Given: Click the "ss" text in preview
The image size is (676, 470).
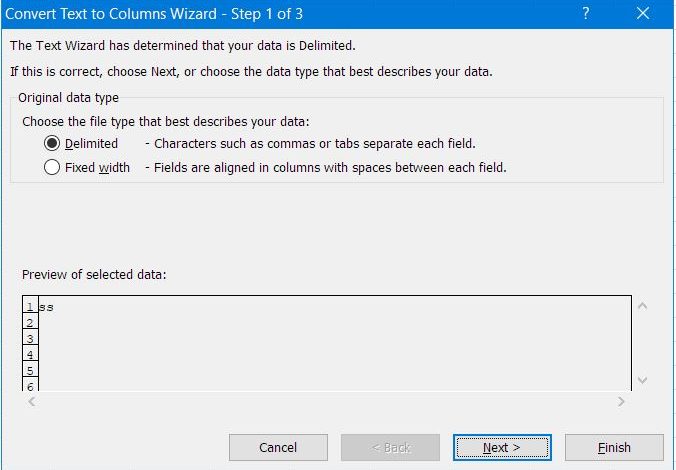Looking at the screenshot, I should pyautogui.click(x=46, y=307).
